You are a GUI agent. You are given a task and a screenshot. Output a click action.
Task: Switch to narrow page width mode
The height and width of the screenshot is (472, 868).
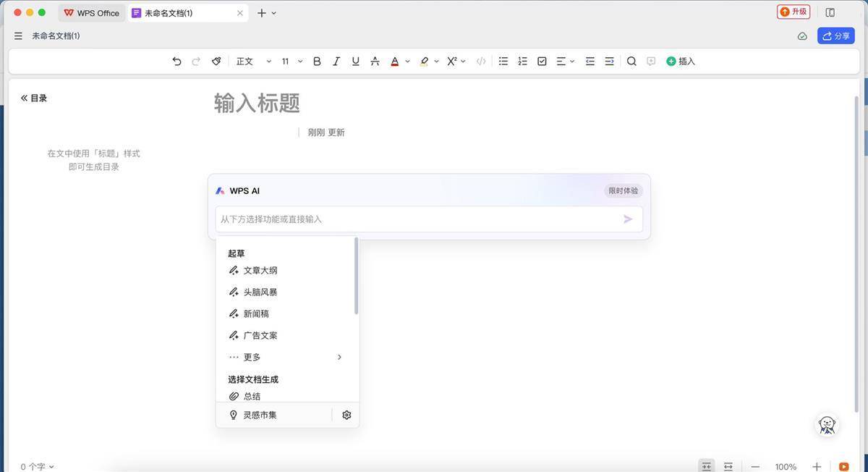click(x=707, y=466)
